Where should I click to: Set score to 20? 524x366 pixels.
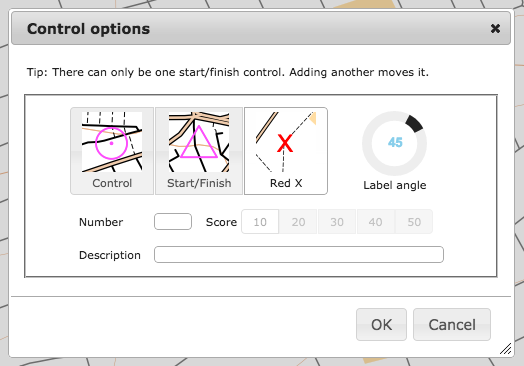[x=298, y=222]
